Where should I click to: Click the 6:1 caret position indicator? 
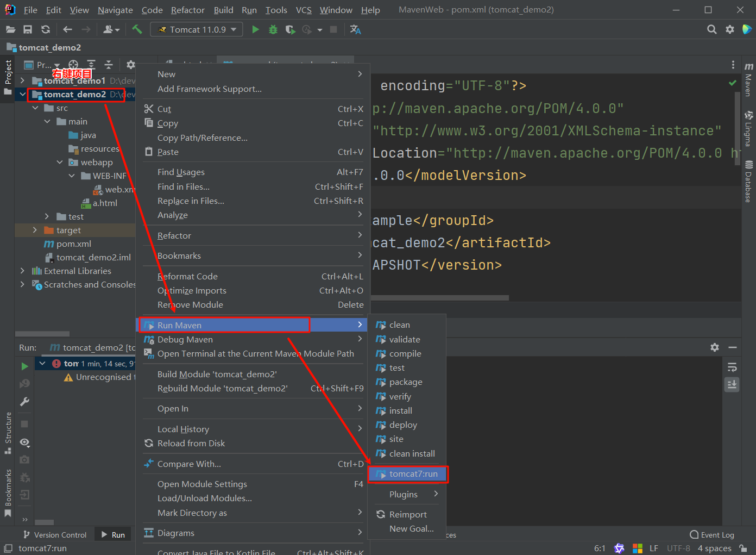pyautogui.click(x=600, y=548)
